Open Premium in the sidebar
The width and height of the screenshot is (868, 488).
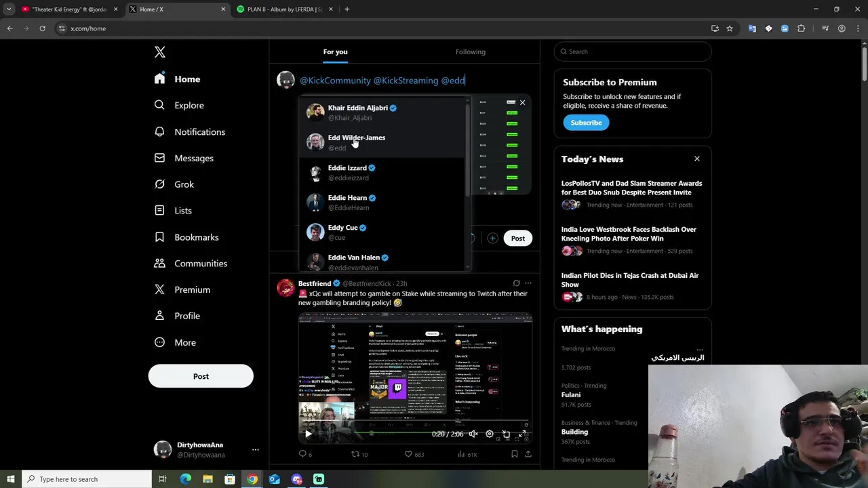click(x=182, y=289)
